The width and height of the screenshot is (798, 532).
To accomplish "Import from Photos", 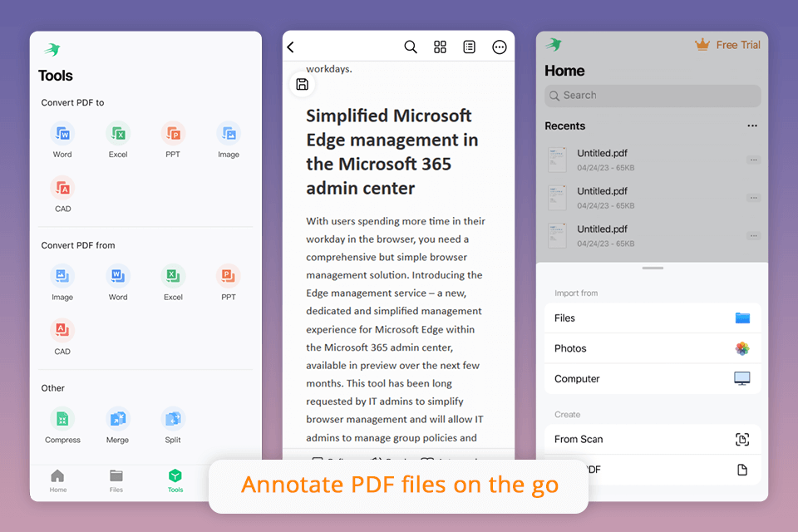I will click(x=653, y=348).
